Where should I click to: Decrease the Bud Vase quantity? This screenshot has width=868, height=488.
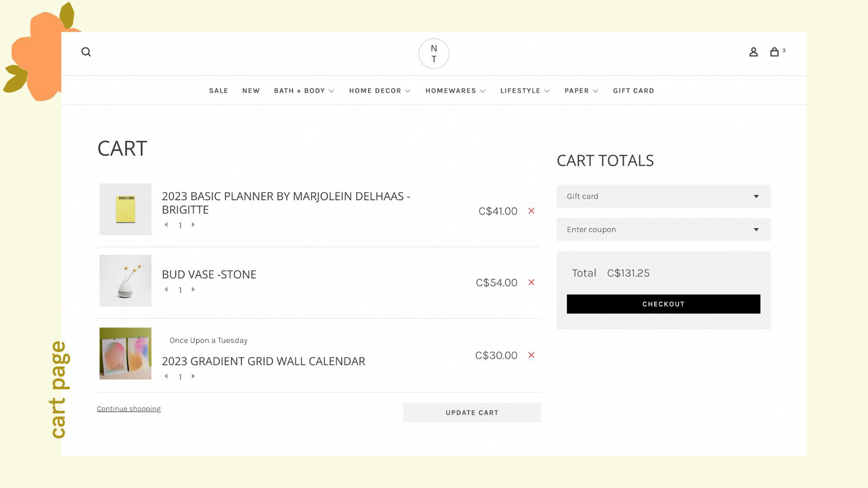(x=166, y=289)
